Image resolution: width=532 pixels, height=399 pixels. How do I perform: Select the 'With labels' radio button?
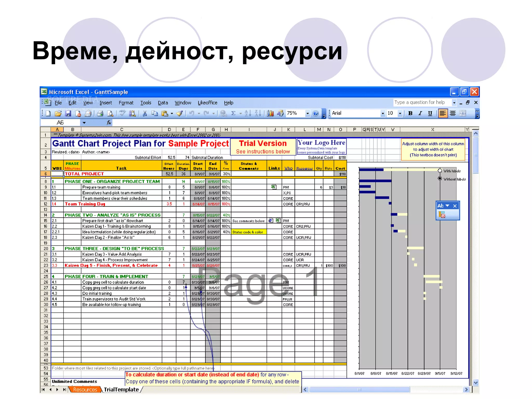(440, 171)
